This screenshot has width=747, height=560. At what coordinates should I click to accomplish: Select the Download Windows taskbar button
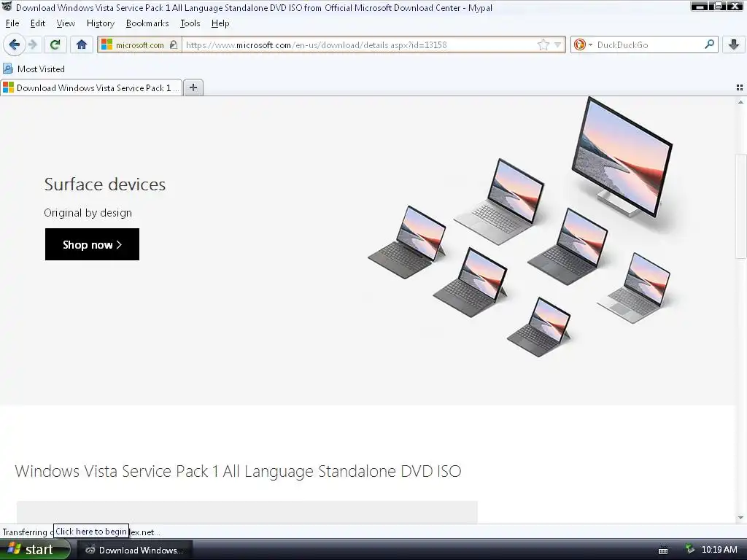(135, 550)
